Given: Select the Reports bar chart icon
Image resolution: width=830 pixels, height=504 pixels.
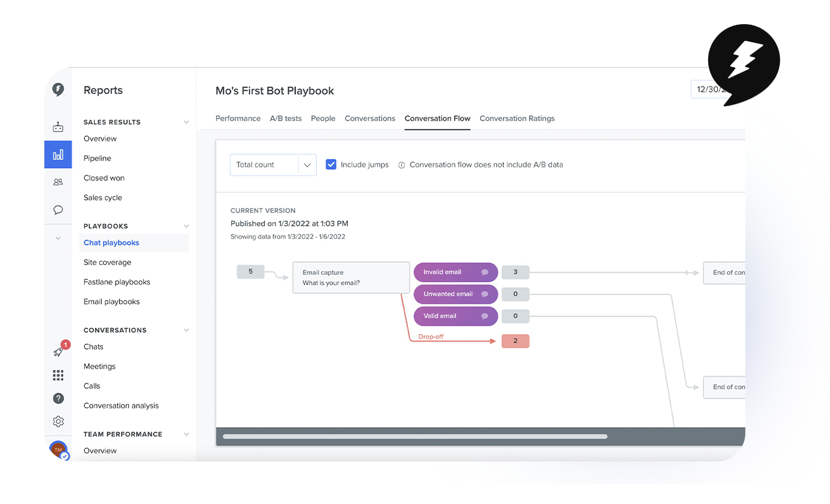Looking at the screenshot, I should pos(58,154).
